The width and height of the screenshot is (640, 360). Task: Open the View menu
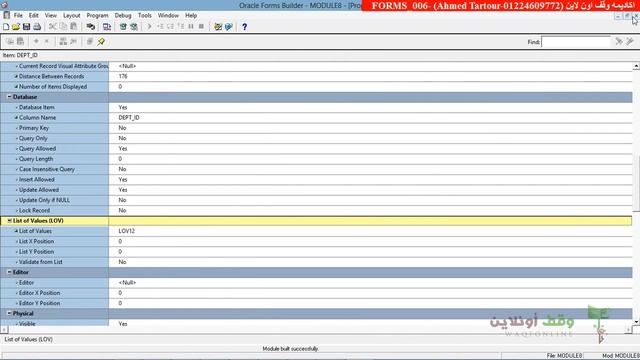click(x=51, y=16)
